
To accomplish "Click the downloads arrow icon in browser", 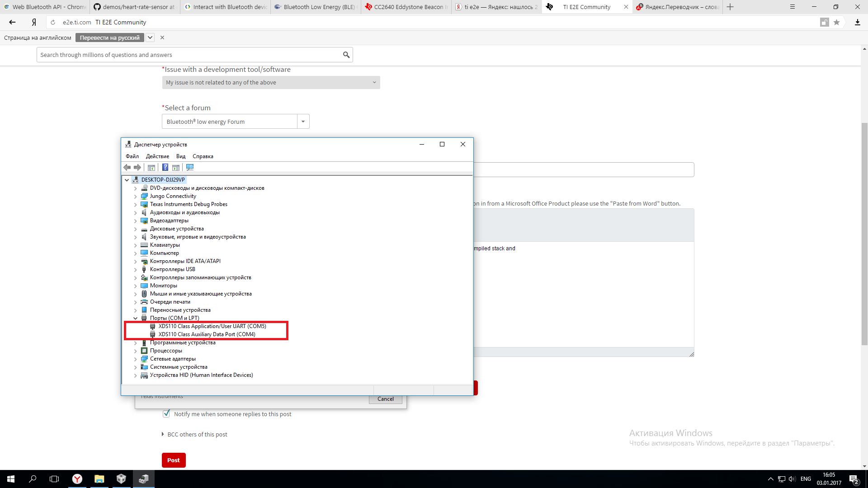I will pyautogui.click(x=857, y=22).
